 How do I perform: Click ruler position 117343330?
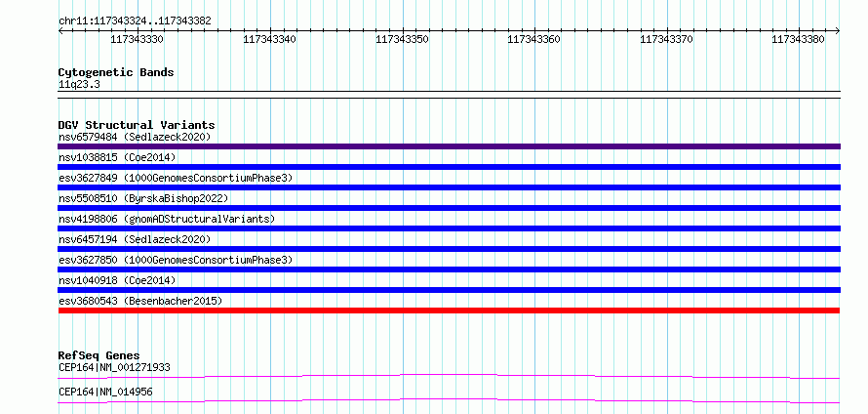[x=138, y=39]
